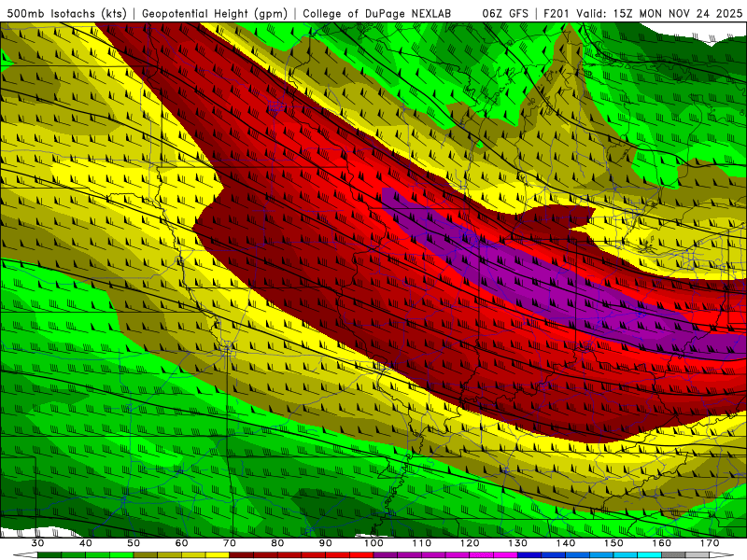Click the legend value 60
Viewport: 747px width, 560px height.
(181, 543)
